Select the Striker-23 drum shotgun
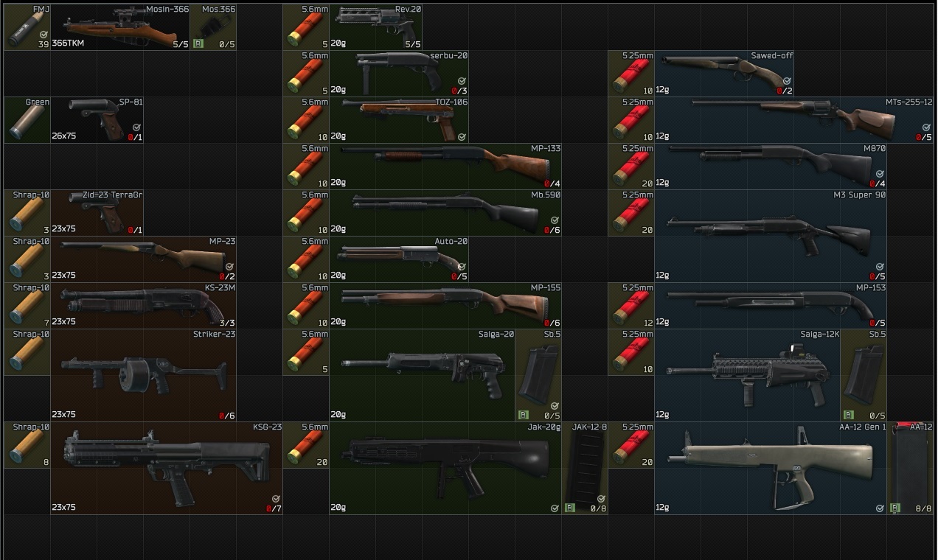 (144, 374)
